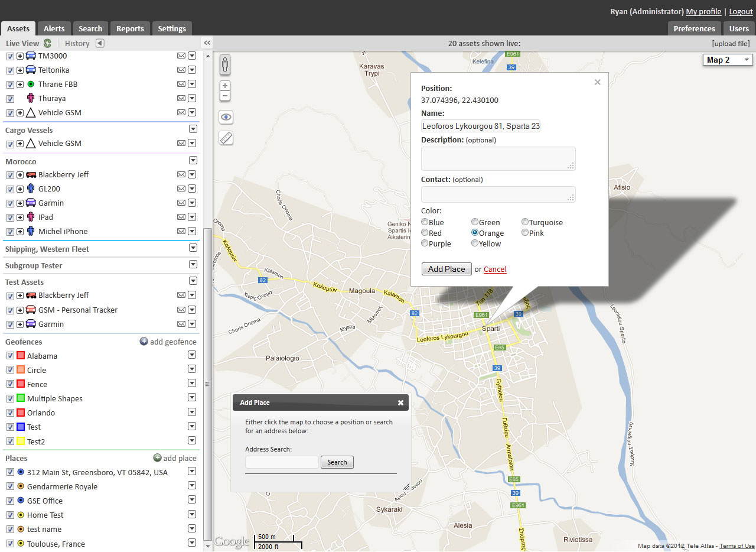The width and height of the screenshot is (756, 552).
Task: Click the red Cancel link
Action: pos(495,269)
